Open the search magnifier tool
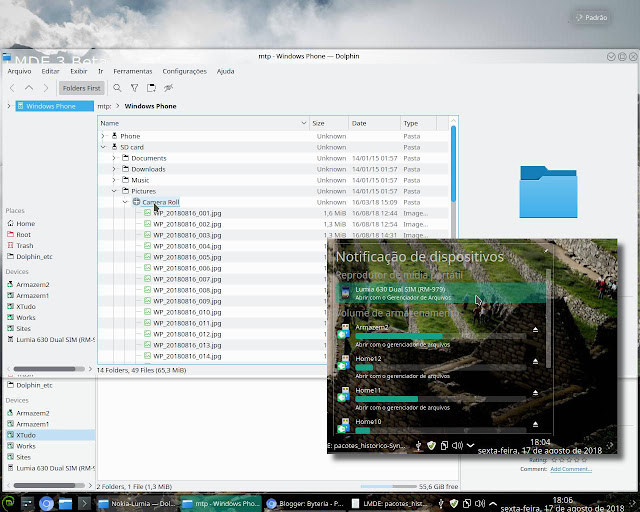Image resolution: width=640 pixels, height=512 pixels. [x=117, y=88]
